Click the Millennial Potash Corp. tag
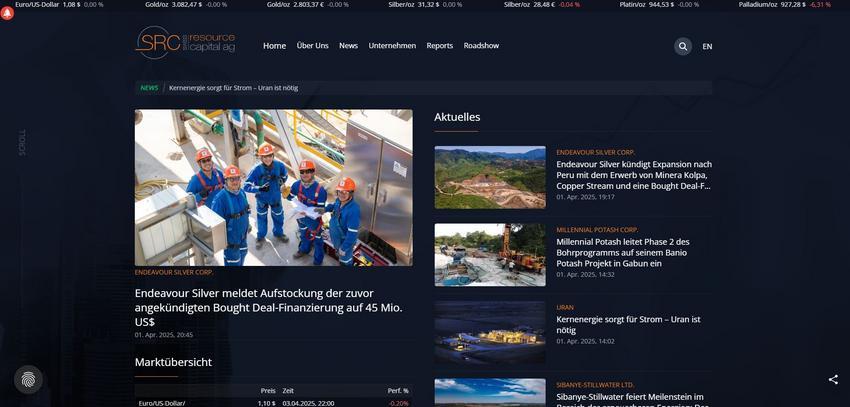Screen dimensions: 850x407 point(597,230)
